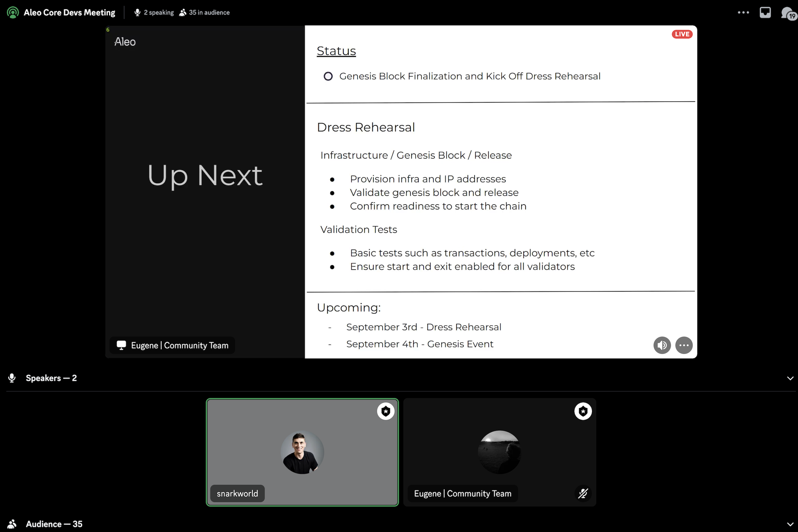Open the inbox icon in top bar
The image size is (798, 532).
(x=765, y=12)
